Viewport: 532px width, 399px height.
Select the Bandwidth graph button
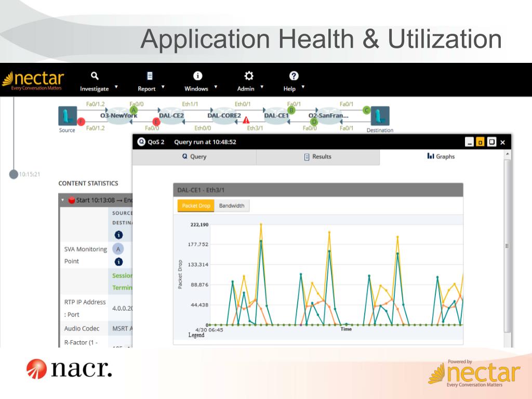pyautogui.click(x=232, y=206)
